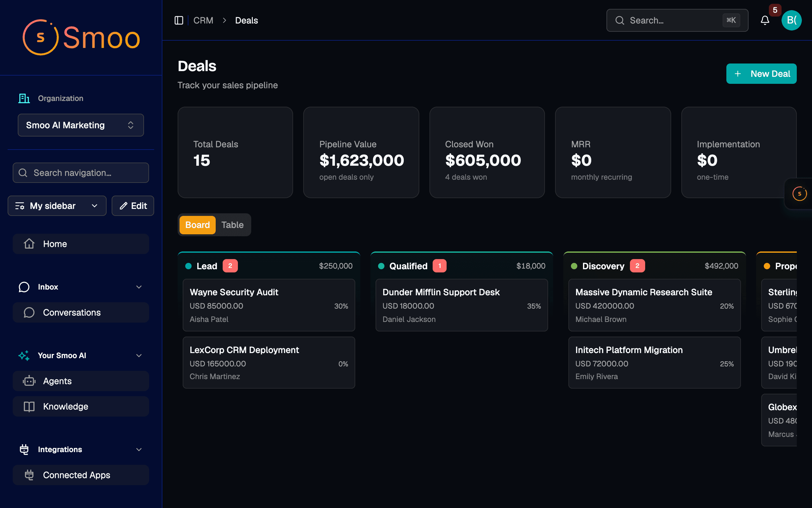Click the Qualified column header

click(x=462, y=266)
